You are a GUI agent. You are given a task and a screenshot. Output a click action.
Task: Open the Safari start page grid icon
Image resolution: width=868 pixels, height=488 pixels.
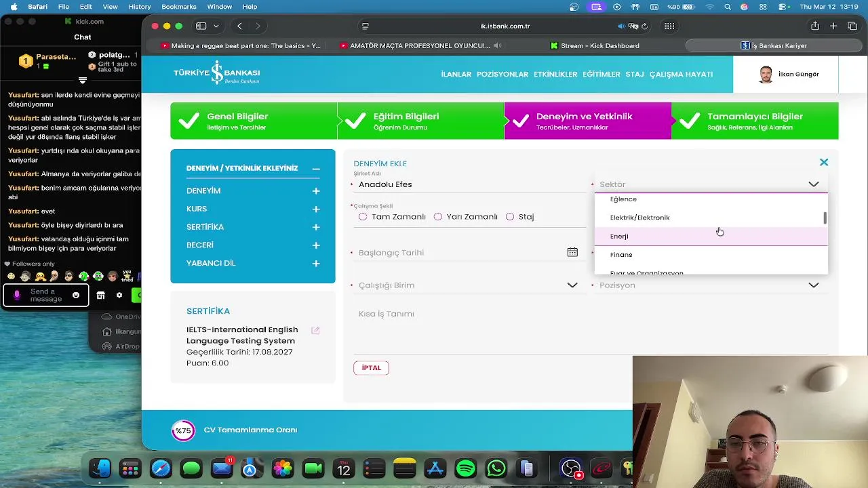click(669, 26)
